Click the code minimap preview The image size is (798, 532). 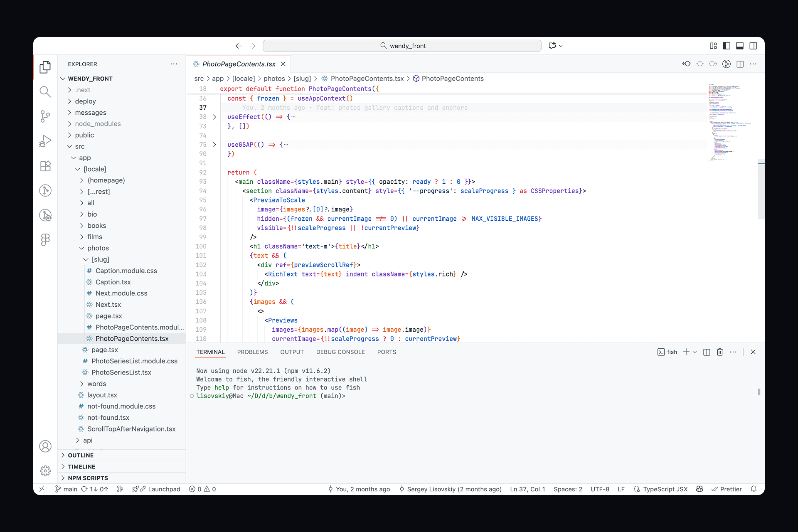pyautogui.click(x=727, y=123)
